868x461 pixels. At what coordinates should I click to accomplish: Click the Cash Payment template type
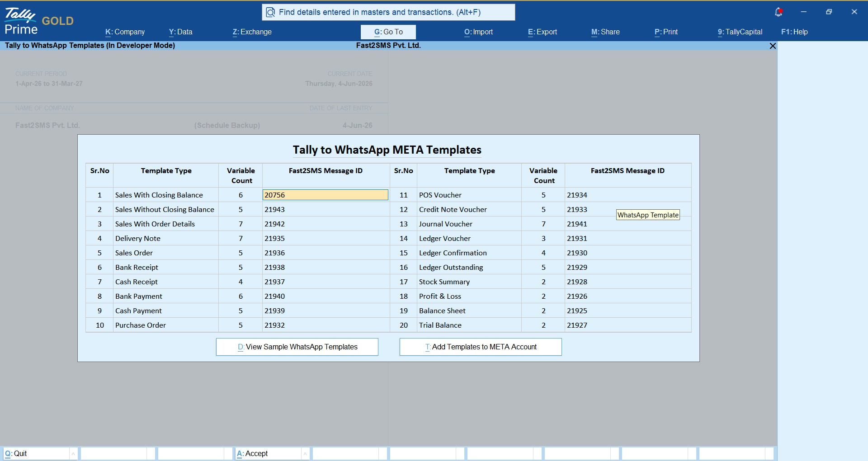138,310
